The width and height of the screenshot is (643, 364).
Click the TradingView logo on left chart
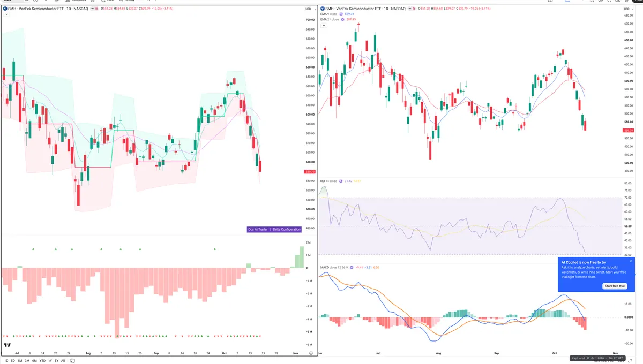(8, 345)
